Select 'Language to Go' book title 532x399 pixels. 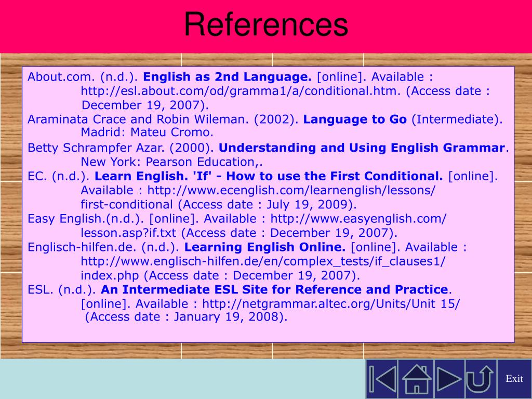[x=355, y=119]
